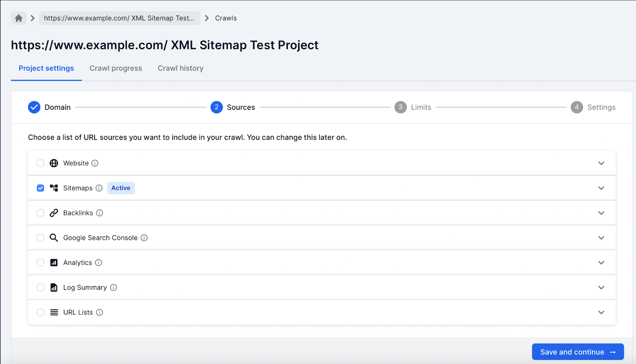Enable the Website source checkbox
This screenshot has height=364, width=636.
pos(40,163)
